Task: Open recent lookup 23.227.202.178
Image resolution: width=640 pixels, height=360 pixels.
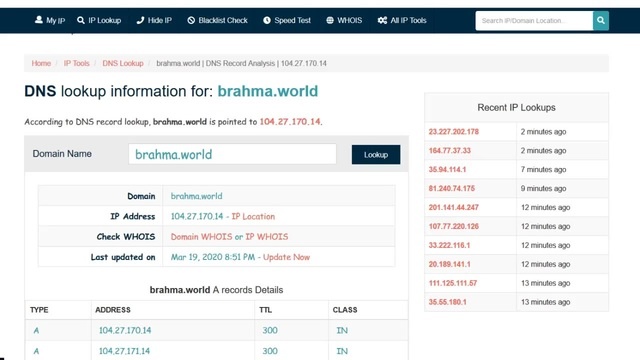Action: click(453, 131)
